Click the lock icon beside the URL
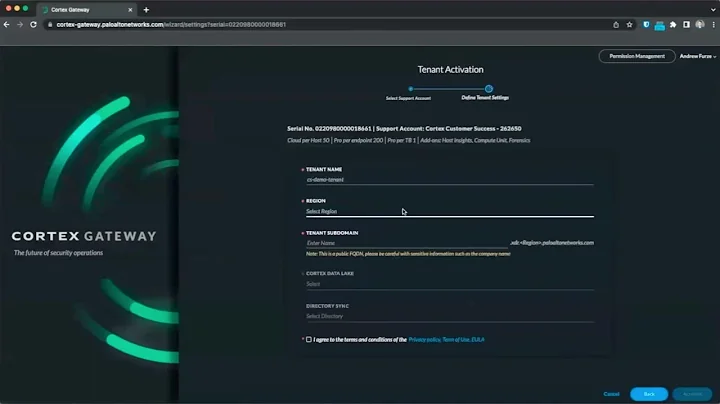 point(50,25)
